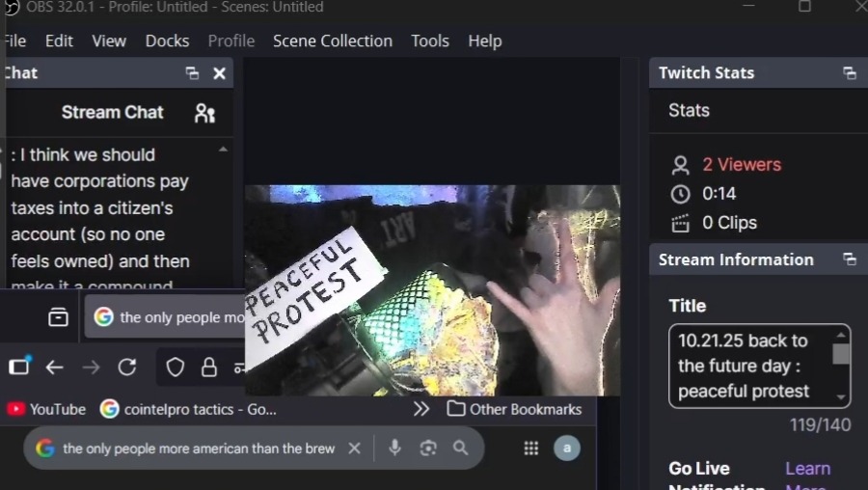868x490 pixels.
Task: Open YouTube bookmark
Action: click(46, 409)
